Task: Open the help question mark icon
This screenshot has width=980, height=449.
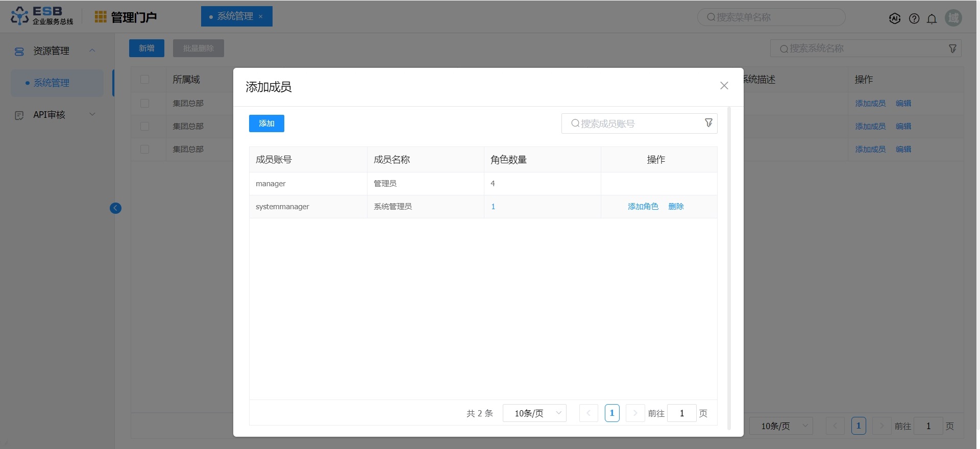Action: [x=914, y=19]
